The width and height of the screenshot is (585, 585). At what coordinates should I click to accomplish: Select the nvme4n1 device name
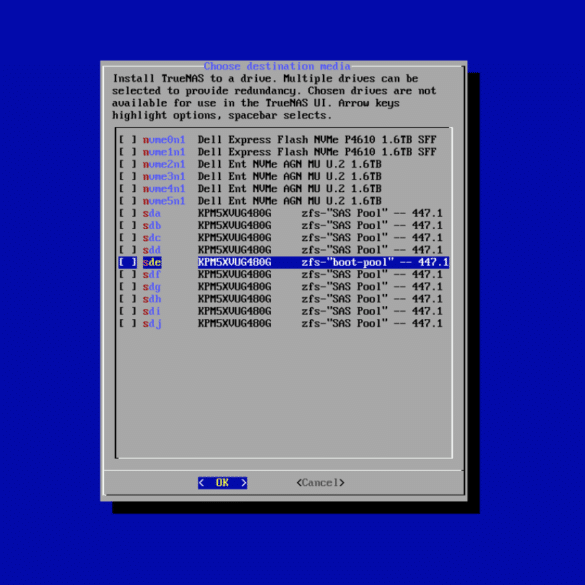[164, 189]
